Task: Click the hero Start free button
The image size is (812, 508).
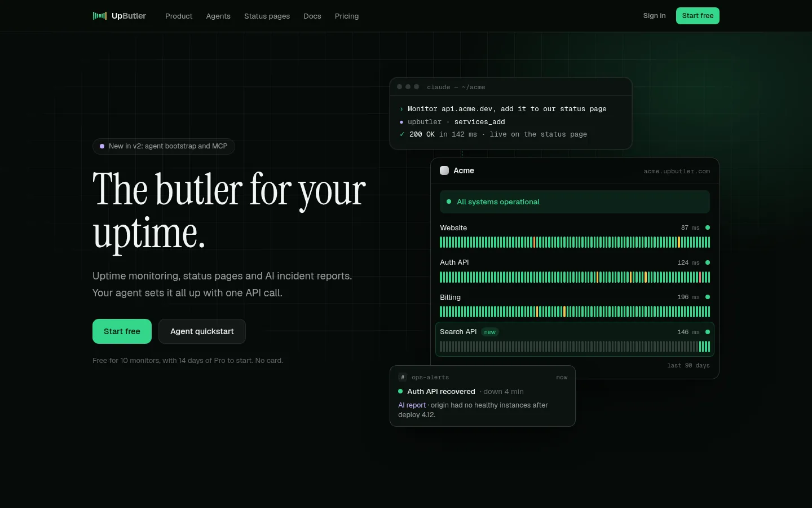Action: [x=122, y=331]
